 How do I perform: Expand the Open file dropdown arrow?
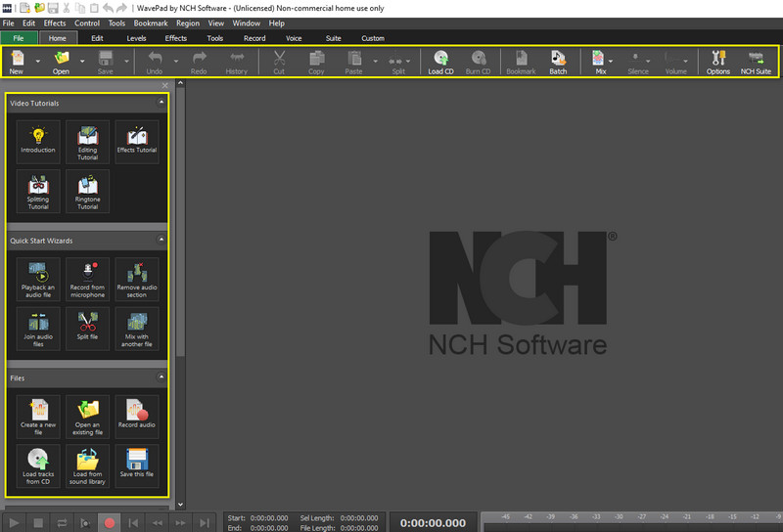82,61
